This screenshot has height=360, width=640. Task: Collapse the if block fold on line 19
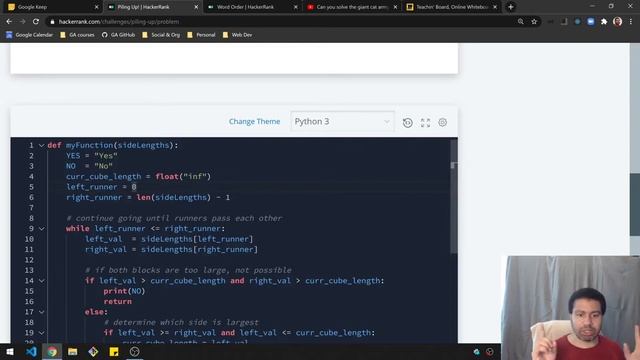coord(41,333)
